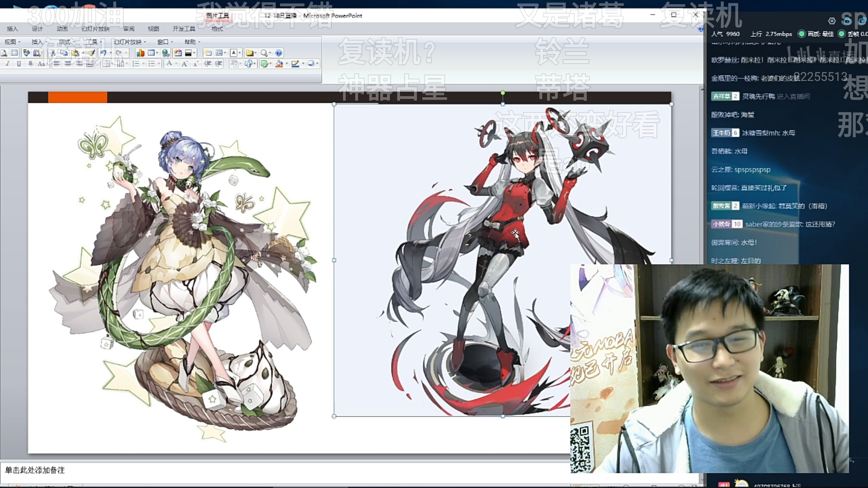Click the green rotation handle above picture

point(503,93)
